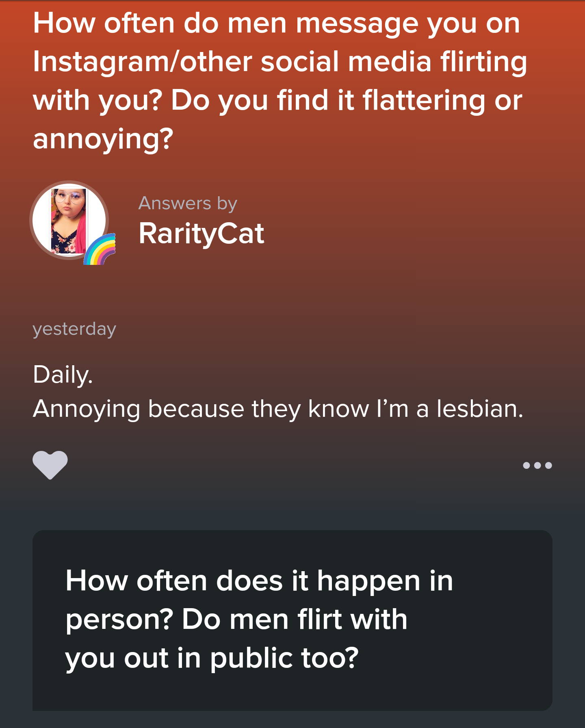Screen dimensions: 585x728
Task: Click the 'yesterday' timestamp
Action: click(x=74, y=329)
